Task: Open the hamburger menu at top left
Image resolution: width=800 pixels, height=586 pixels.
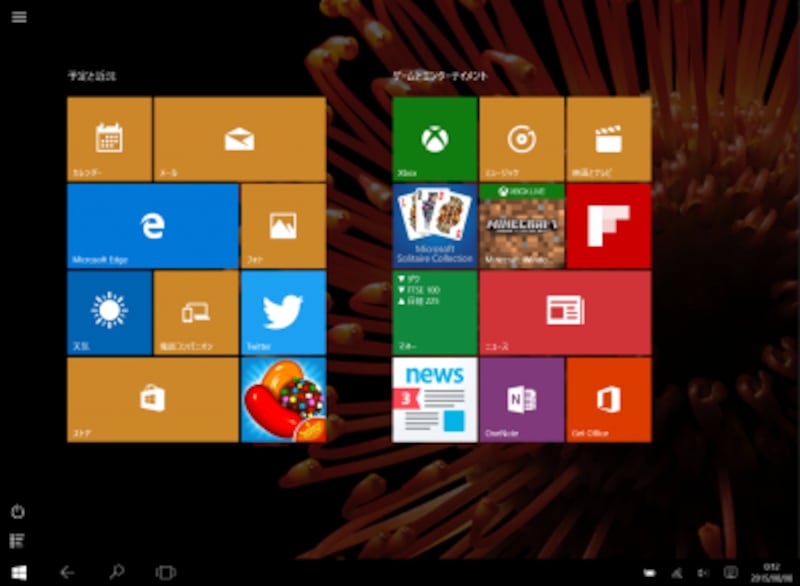Action: coord(19,17)
